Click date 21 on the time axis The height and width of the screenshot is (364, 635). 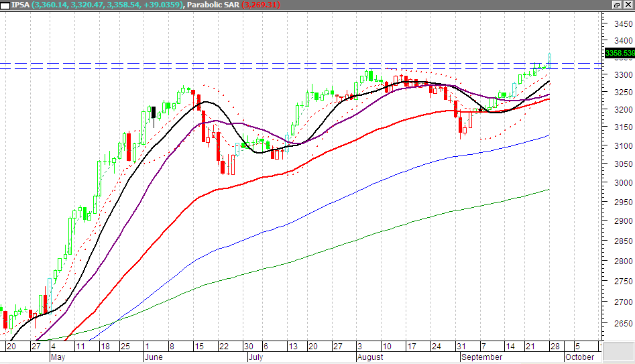coord(530,347)
